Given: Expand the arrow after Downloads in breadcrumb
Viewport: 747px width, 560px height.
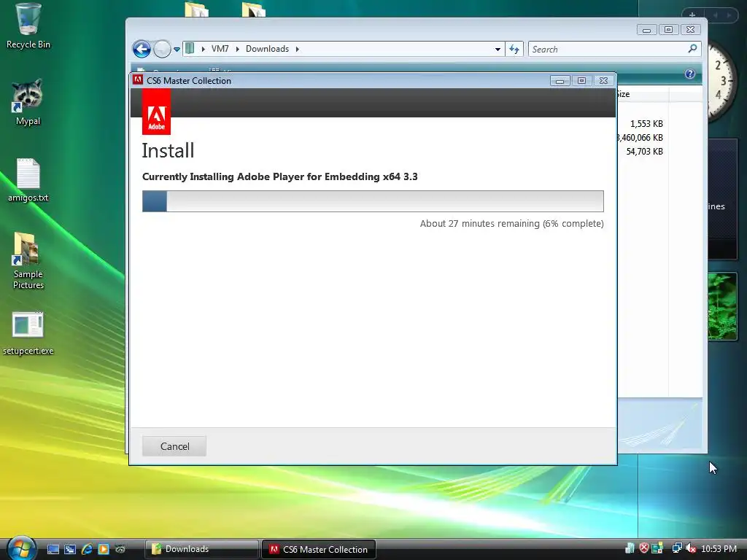Looking at the screenshot, I should click(298, 49).
